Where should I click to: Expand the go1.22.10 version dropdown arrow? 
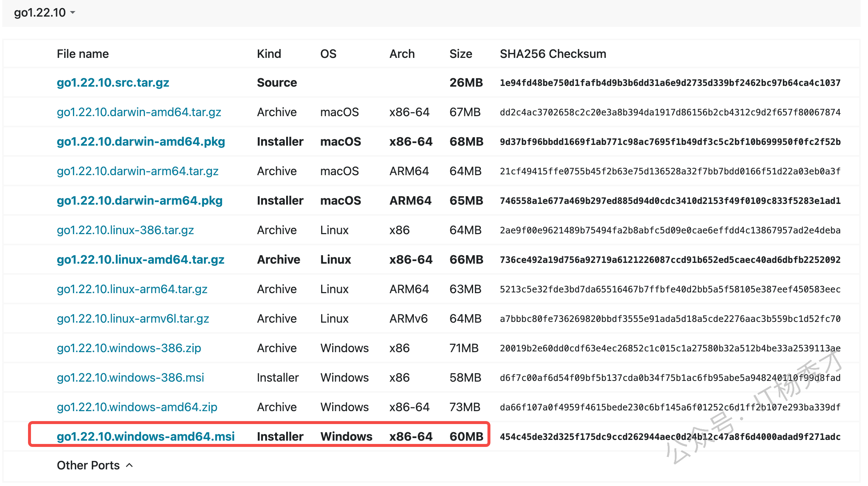pyautogui.click(x=73, y=13)
